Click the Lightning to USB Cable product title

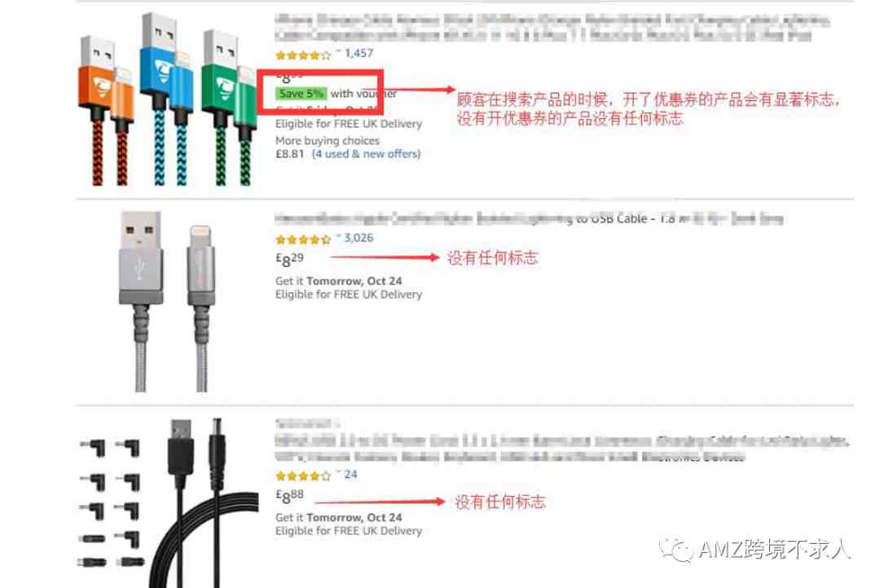click(x=530, y=218)
